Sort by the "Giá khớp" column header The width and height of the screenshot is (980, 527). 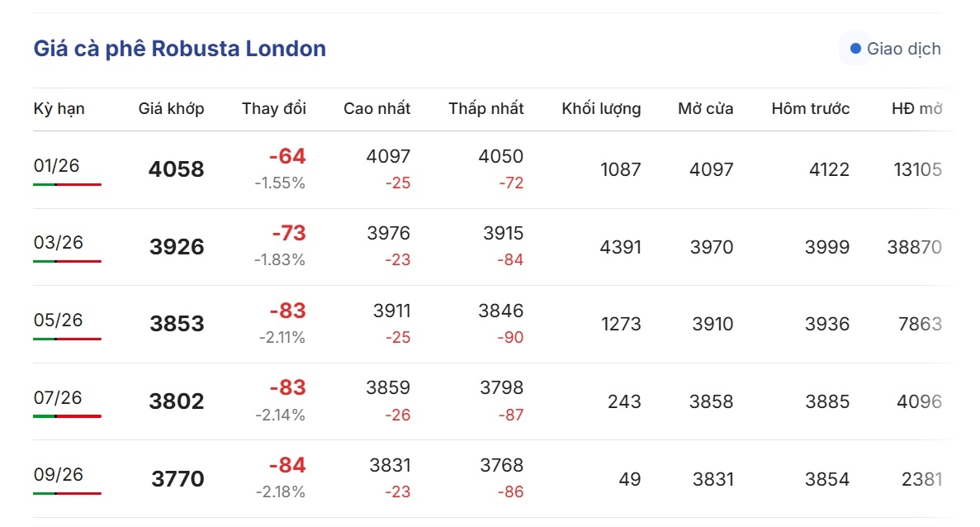(171, 108)
